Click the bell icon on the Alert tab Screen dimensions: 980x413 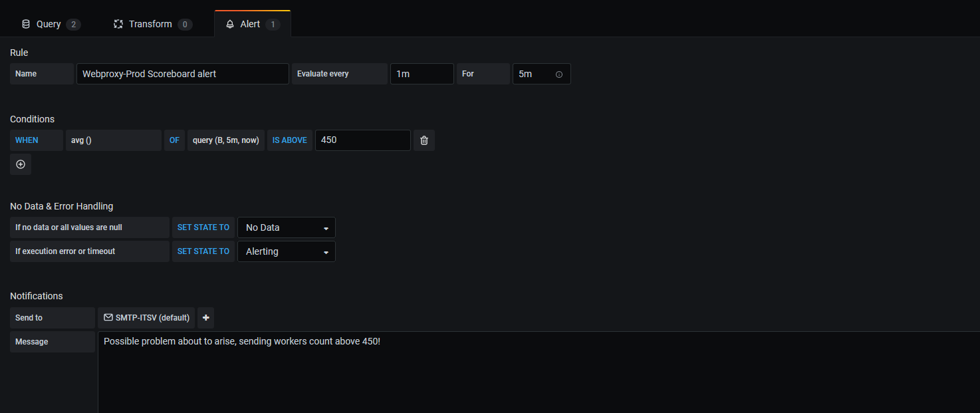[x=229, y=23]
